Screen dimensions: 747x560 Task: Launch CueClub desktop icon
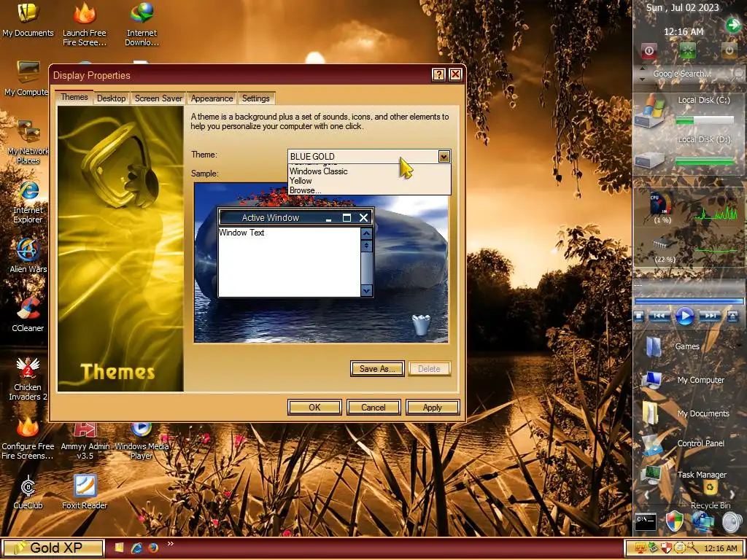coord(28,492)
